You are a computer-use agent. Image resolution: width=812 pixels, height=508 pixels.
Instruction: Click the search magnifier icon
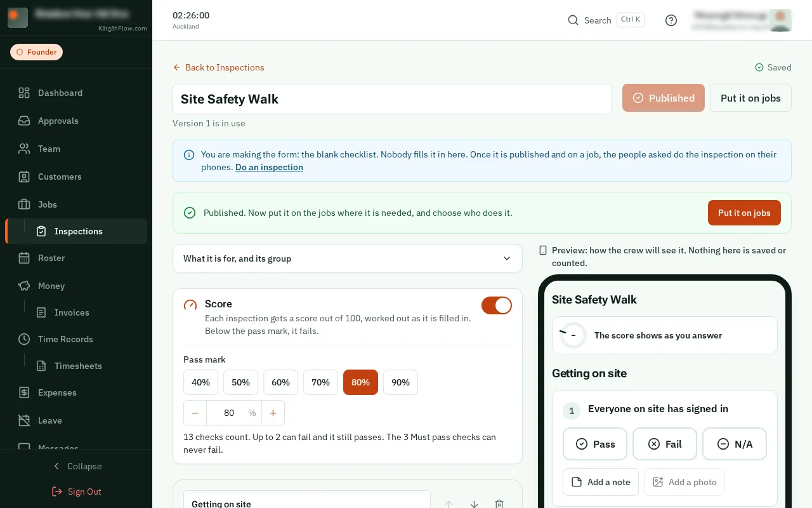click(x=573, y=20)
